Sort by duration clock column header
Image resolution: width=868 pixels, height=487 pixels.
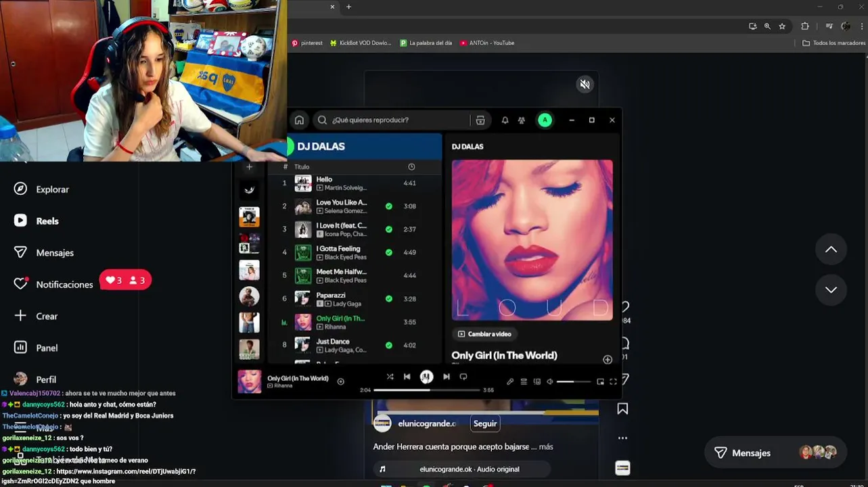point(411,166)
